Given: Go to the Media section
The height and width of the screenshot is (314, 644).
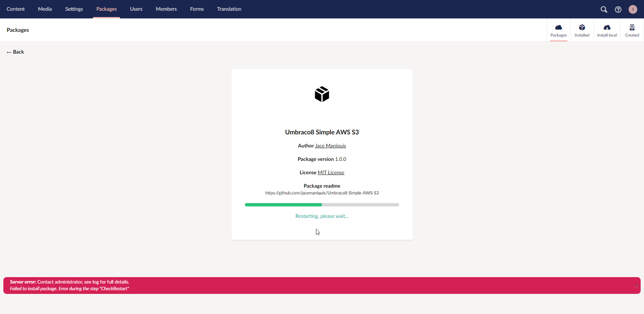Looking at the screenshot, I should point(45,9).
